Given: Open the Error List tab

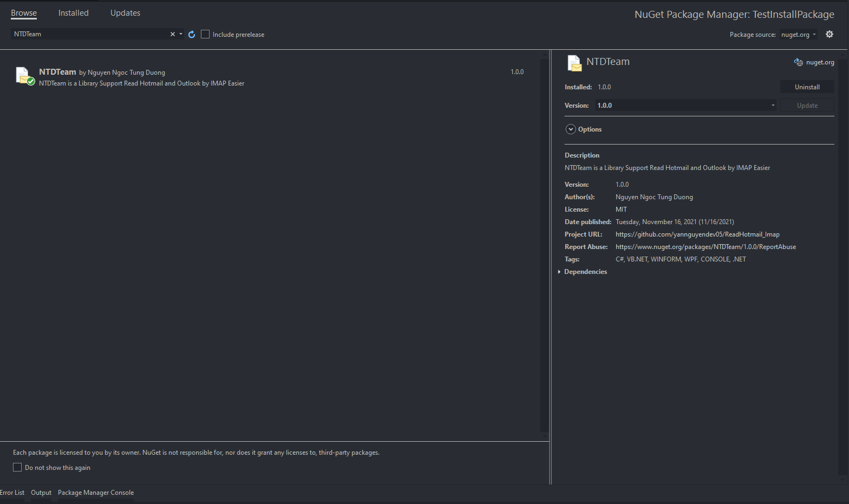Looking at the screenshot, I should (12, 493).
